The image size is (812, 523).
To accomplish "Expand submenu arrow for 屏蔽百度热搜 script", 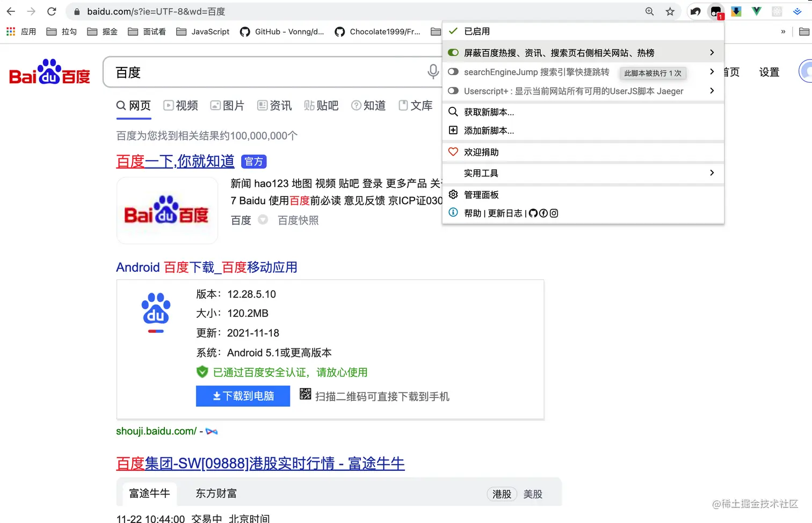I will point(712,53).
